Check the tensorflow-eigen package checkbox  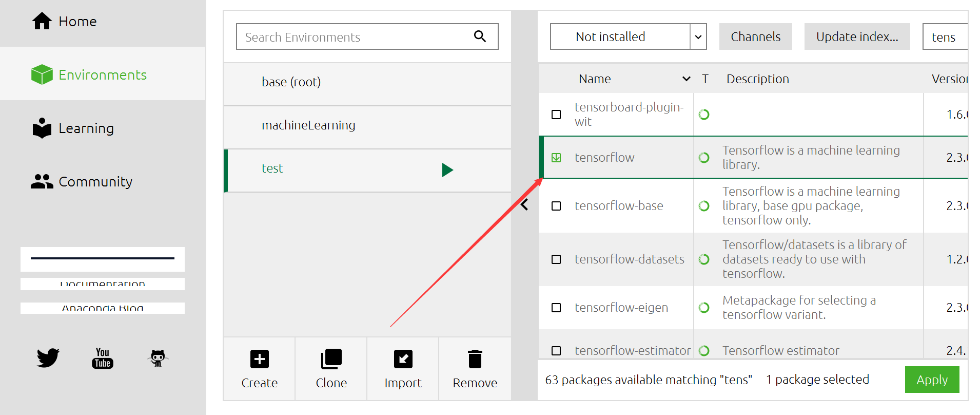tap(556, 308)
